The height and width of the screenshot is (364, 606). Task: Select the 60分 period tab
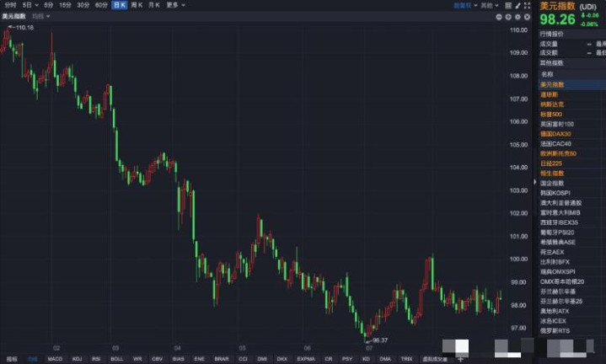pos(101,5)
